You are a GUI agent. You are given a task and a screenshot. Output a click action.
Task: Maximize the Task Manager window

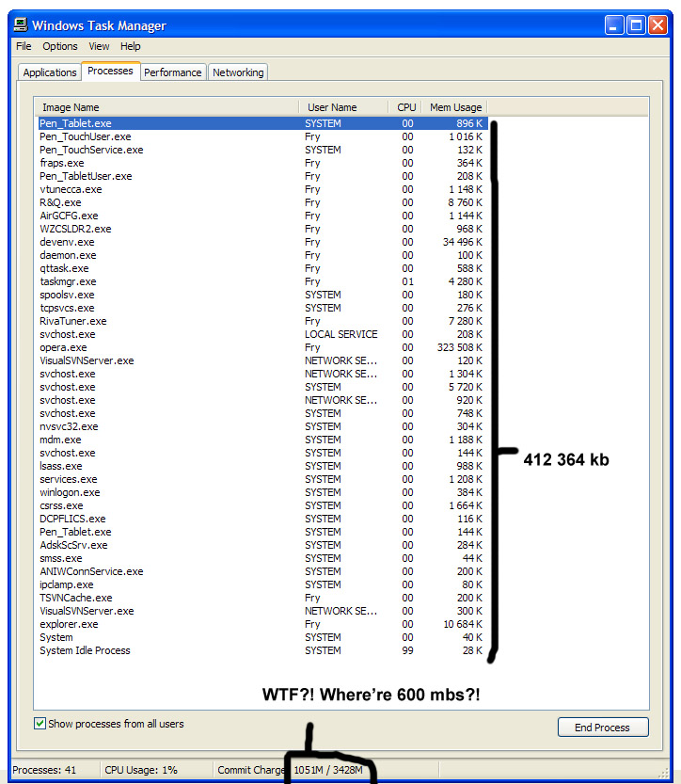635,25
